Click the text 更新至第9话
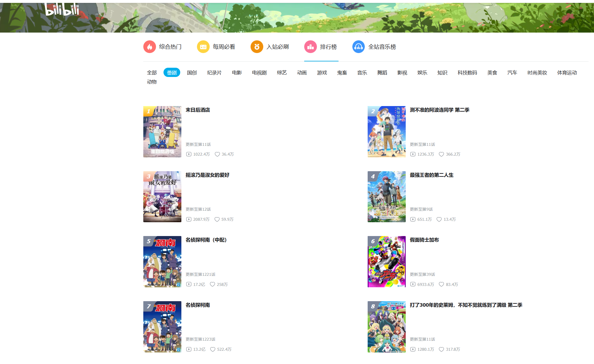Screen dimensions: 594x364 [421, 210]
